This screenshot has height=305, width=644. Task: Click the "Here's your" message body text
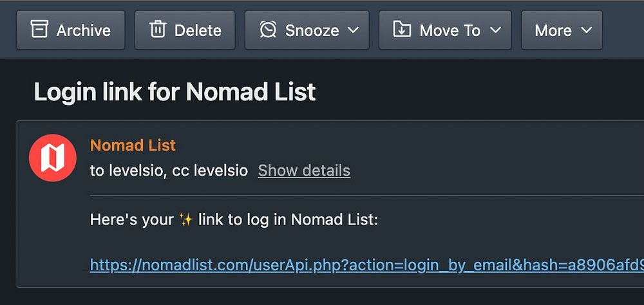pyautogui.click(x=132, y=220)
